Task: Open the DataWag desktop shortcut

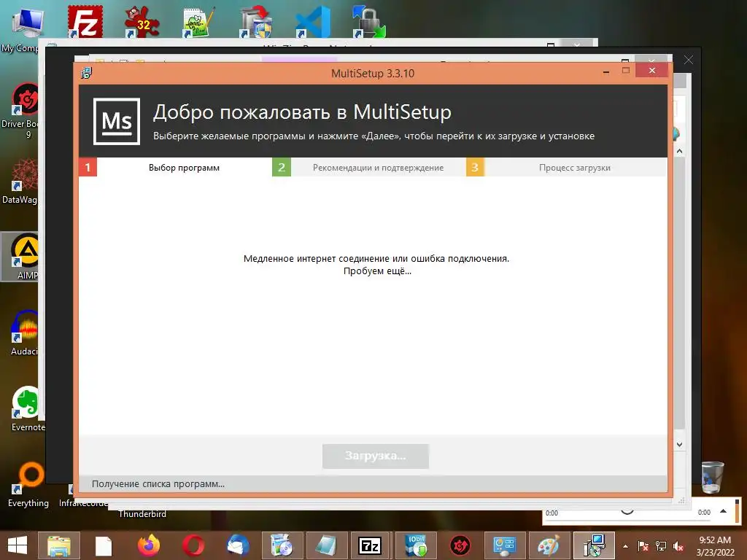Action: pos(21,181)
